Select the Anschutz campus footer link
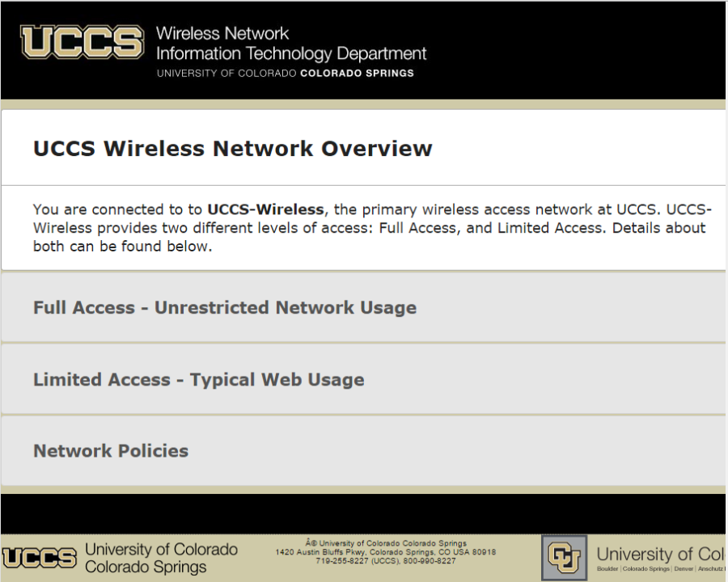728x582 pixels. (710, 569)
